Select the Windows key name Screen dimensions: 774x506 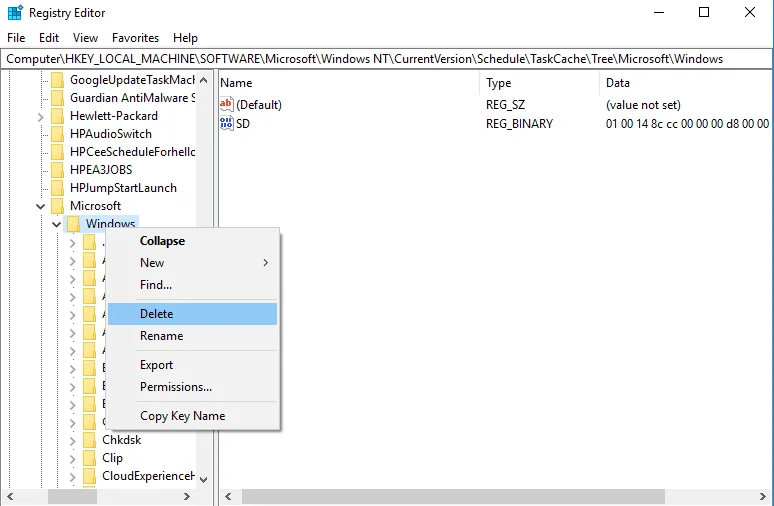pyautogui.click(x=110, y=224)
